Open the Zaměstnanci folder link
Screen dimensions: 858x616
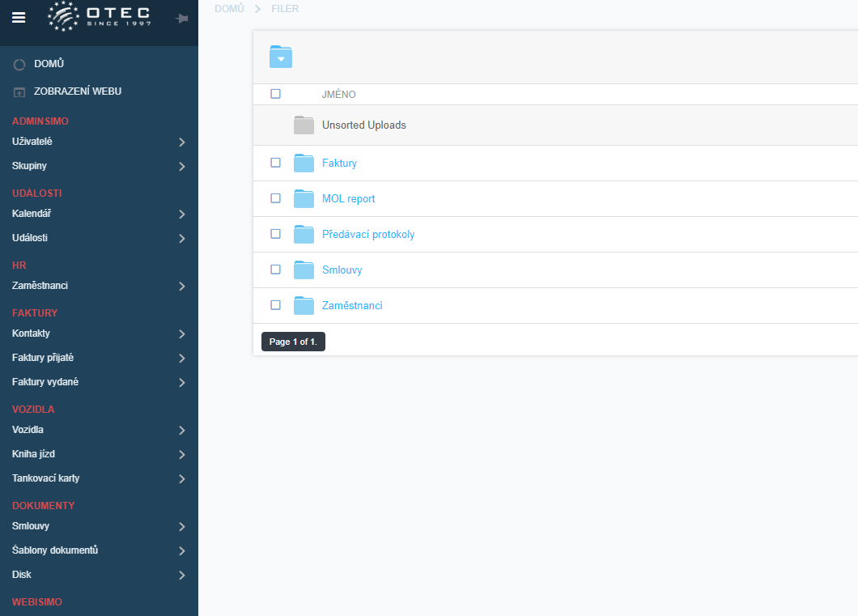352,305
